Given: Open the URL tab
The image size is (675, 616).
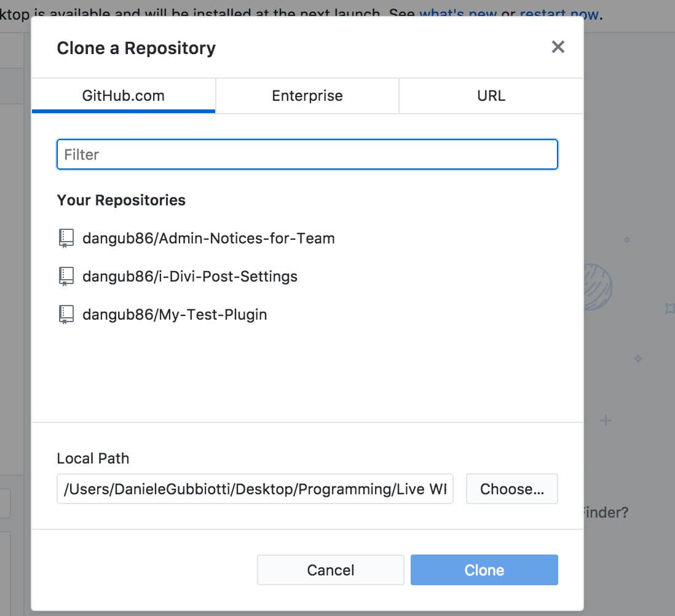Looking at the screenshot, I should point(491,95).
